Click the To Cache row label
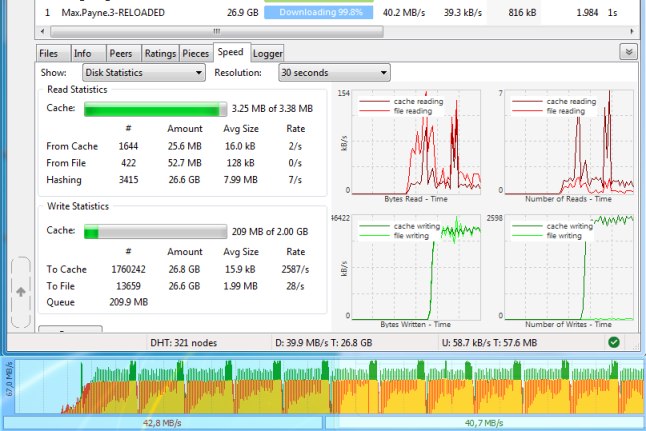This screenshot has width=646, height=431. tap(66, 269)
